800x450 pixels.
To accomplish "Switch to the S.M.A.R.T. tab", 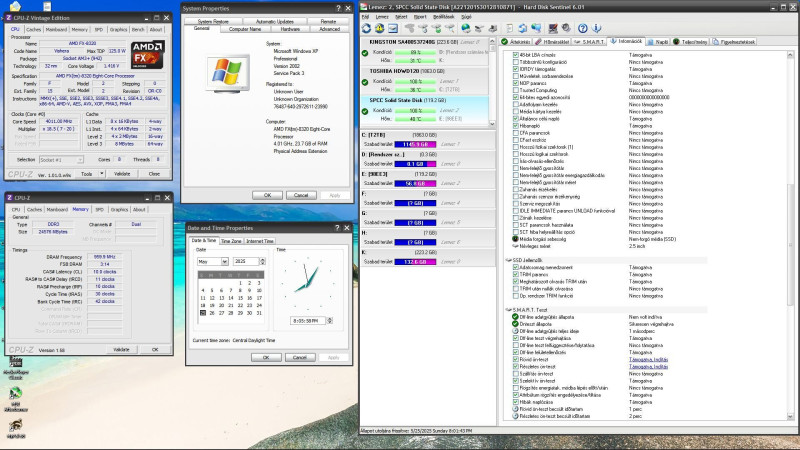I will (589, 42).
